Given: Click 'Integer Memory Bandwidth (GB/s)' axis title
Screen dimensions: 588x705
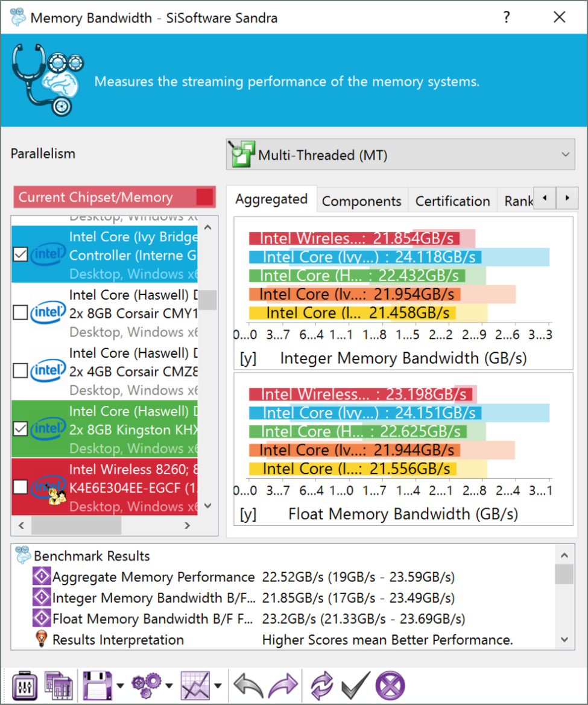Looking at the screenshot, I should pos(403,358).
